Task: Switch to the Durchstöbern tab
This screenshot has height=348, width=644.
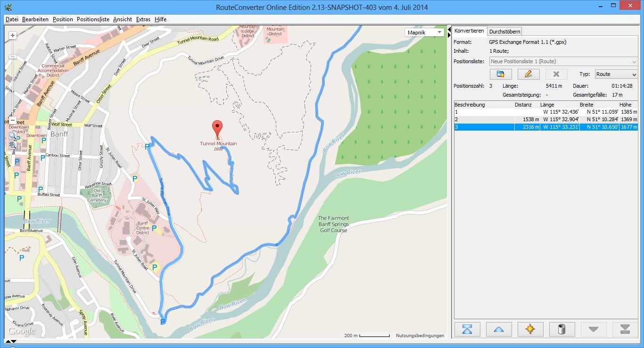Action: coord(504,31)
